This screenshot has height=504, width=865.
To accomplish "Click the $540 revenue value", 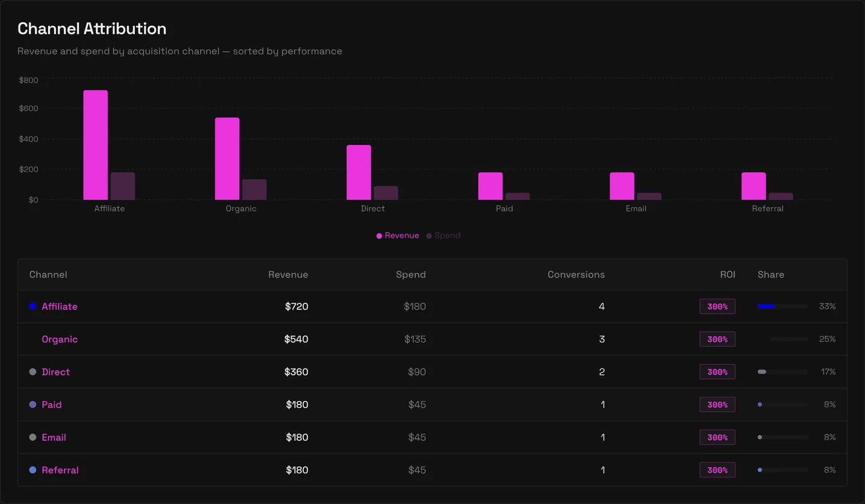I will (296, 339).
